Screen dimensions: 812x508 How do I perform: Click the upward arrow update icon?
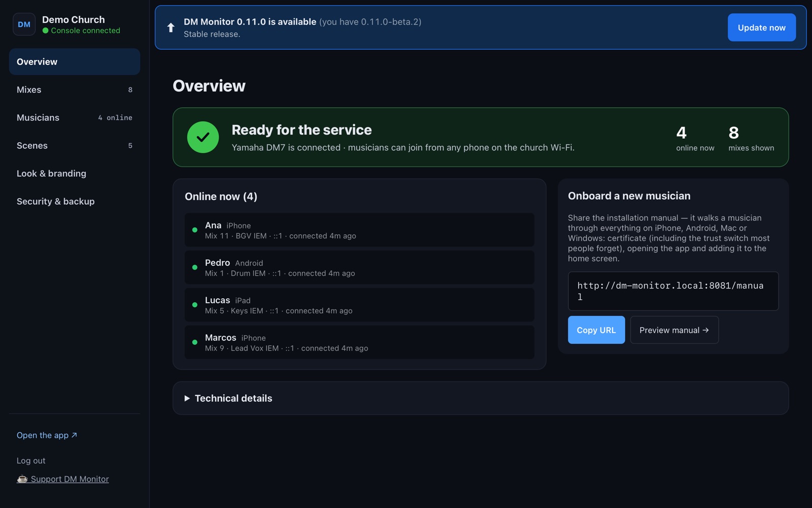pos(171,27)
